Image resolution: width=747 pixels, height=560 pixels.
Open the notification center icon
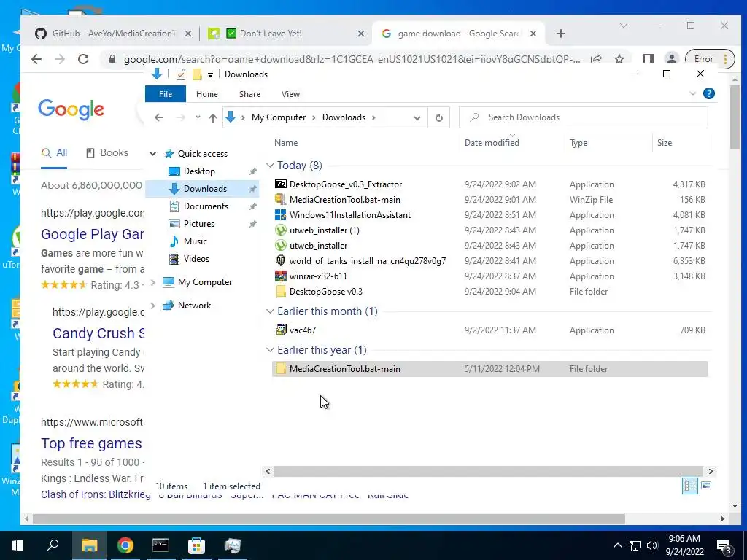coord(724,547)
